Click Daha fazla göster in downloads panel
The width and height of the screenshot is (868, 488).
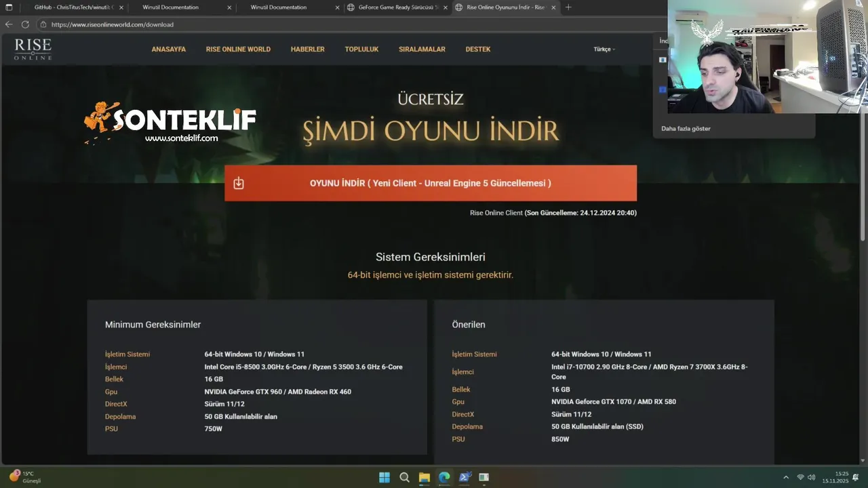coord(686,129)
